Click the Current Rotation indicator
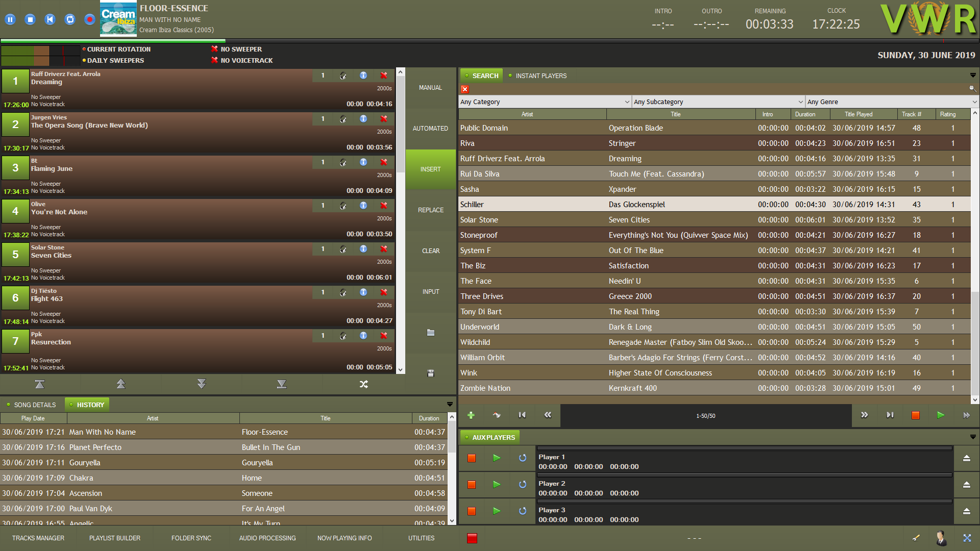The image size is (980, 551). (116, 49)
